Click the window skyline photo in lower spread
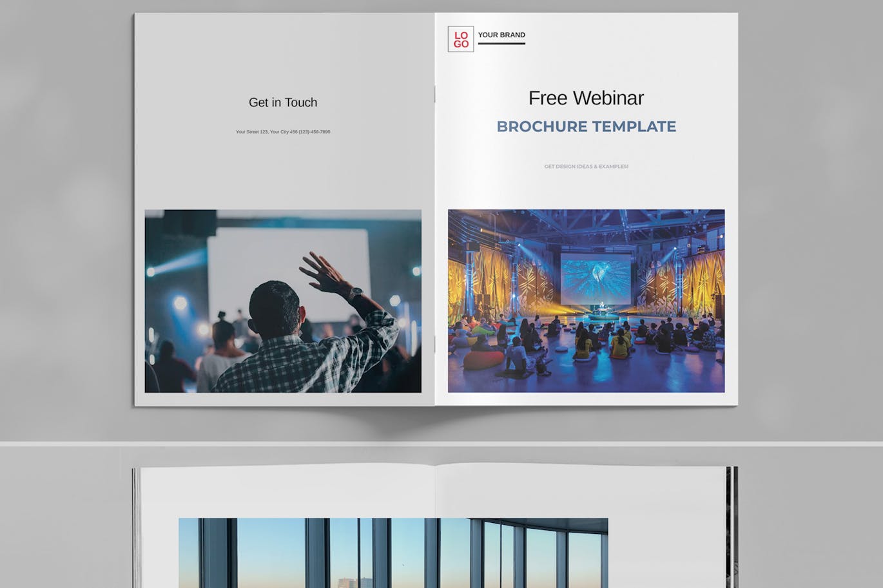Image resolution: width=883 pixels, height=588 pixels. point(393,553)
